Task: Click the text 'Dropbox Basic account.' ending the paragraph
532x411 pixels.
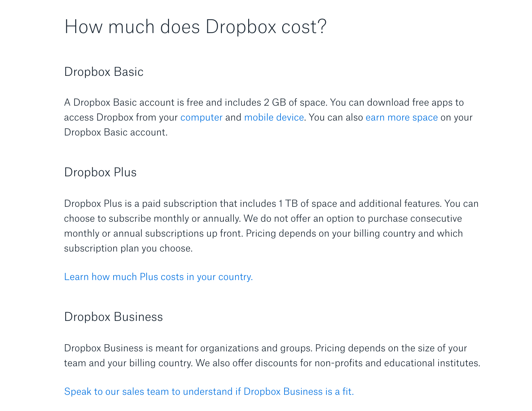Action: pyautogui.click(x=116, y=132)
